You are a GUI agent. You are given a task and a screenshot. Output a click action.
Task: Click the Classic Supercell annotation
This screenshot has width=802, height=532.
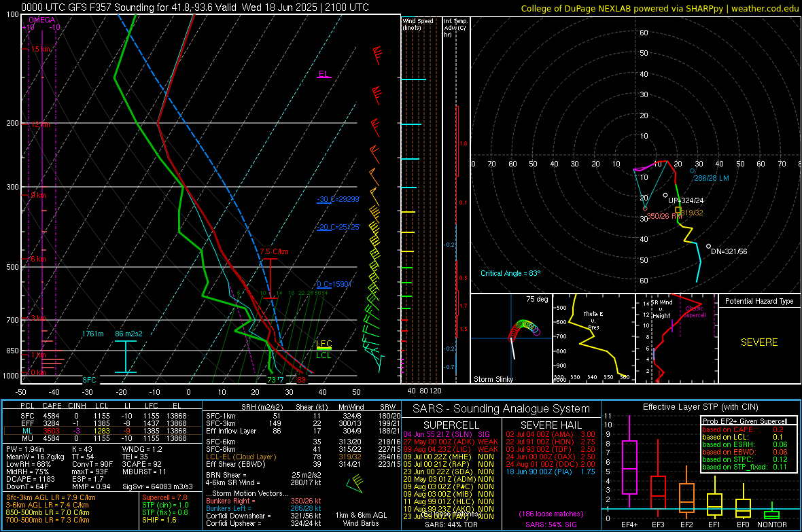(695, 312)
